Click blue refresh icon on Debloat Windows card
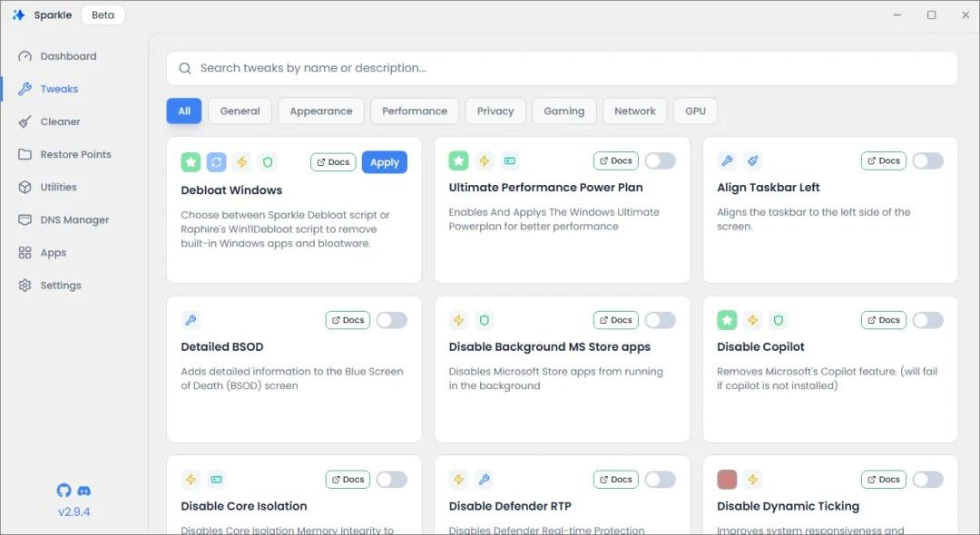This screenshot has height=535, width=980. point(216,162)
